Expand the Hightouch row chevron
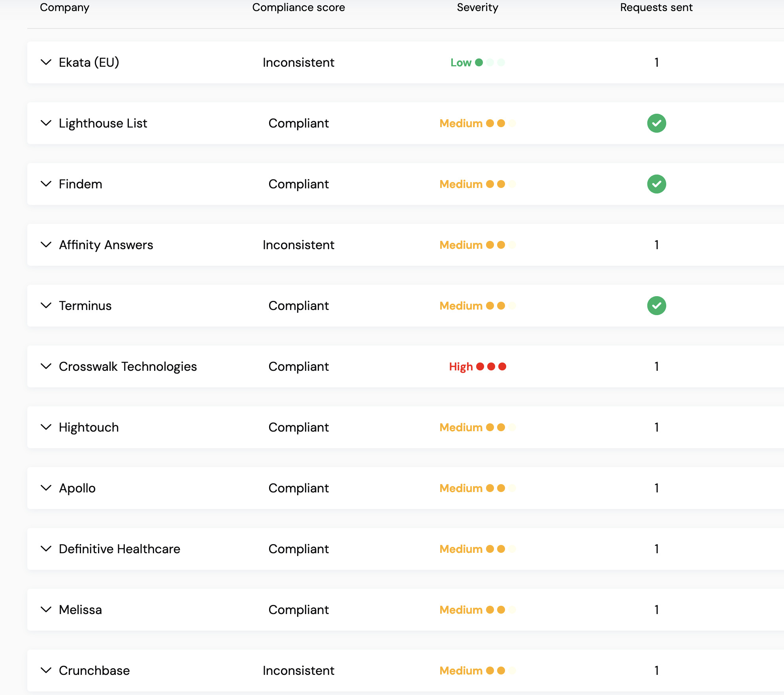Viewport: 784px width, 695px height. click(46, 427)
